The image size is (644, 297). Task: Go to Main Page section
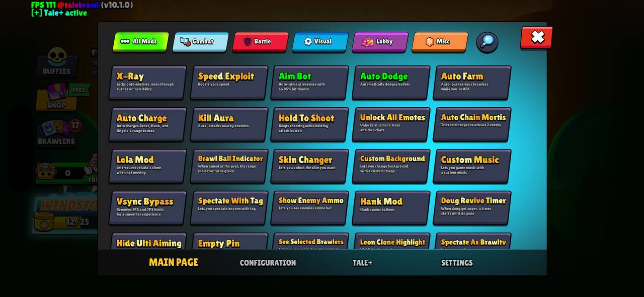tap(174, 262)
